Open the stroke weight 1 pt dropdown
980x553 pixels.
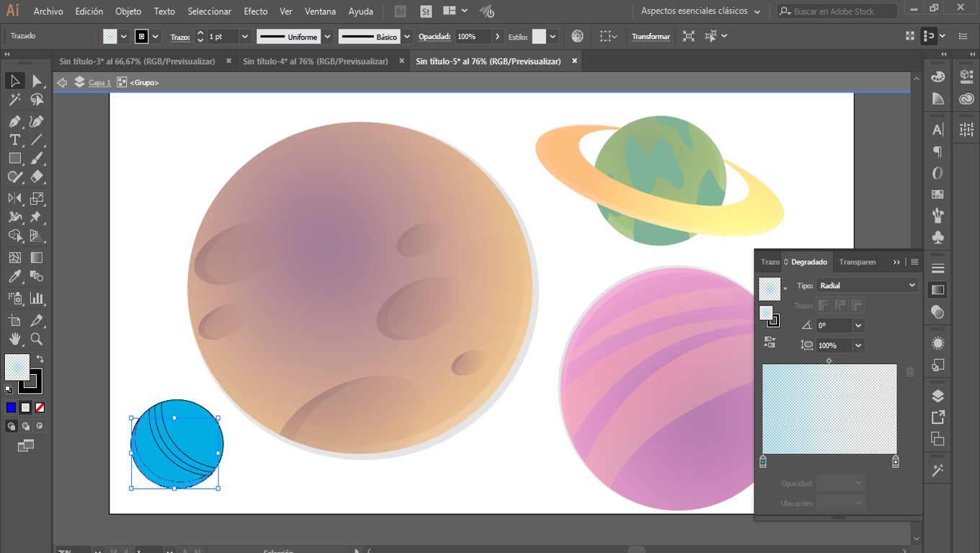click(x=245, y=36)
